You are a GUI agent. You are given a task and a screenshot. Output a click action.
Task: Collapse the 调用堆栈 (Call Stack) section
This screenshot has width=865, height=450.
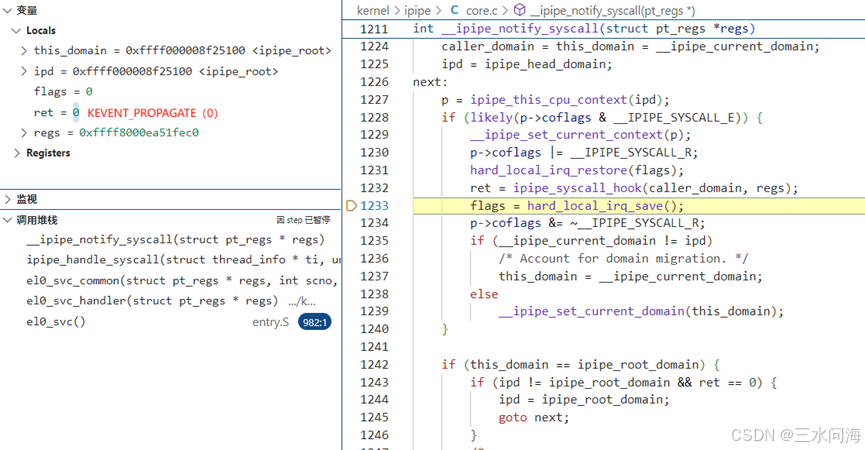pyautogui.click(x=7, y=220)
